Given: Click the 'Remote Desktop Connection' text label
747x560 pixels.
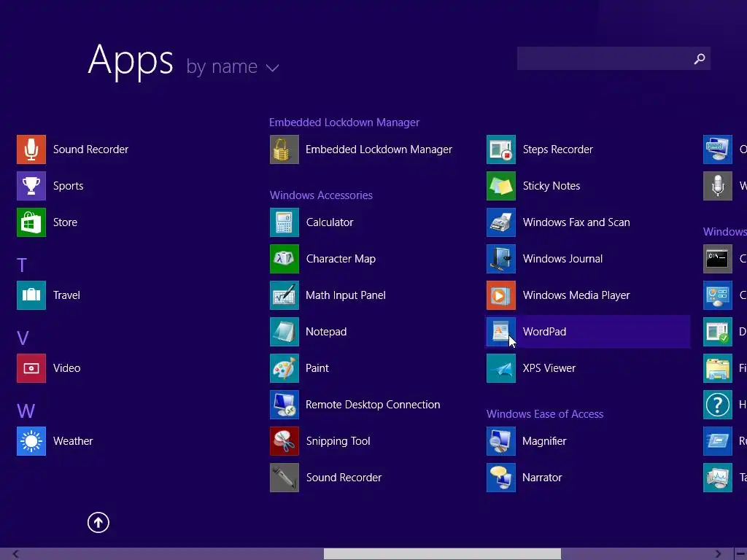Looking at the screenshot, I should 373,405.
